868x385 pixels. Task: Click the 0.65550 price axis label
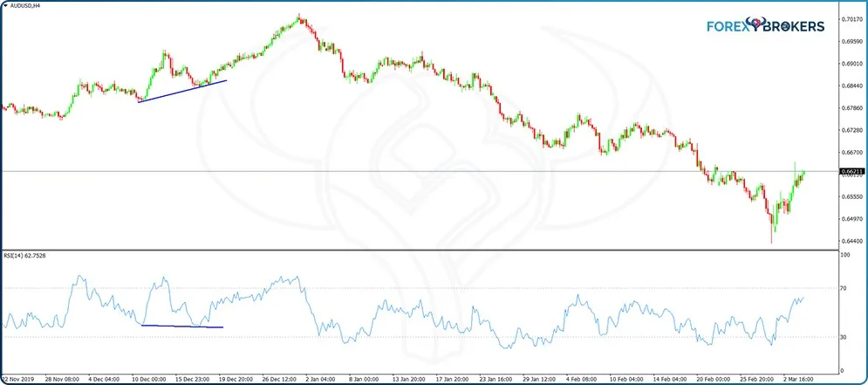851,196
